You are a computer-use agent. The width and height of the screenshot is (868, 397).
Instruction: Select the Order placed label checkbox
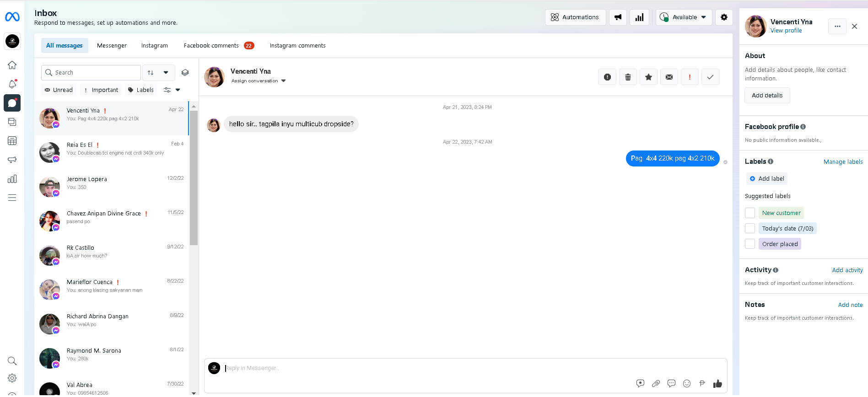pyautogui.click(x=750, y=244)
